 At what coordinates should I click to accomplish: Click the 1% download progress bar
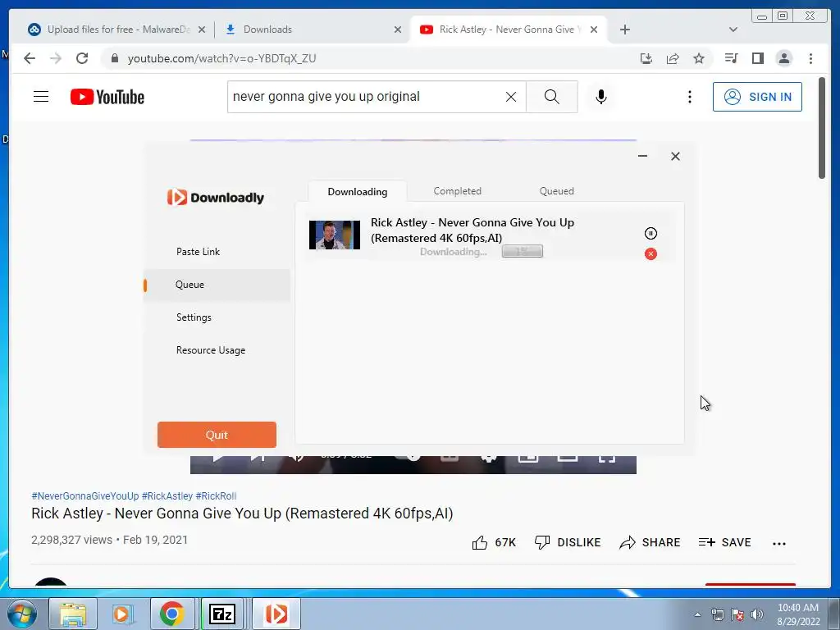pos(523,251)
